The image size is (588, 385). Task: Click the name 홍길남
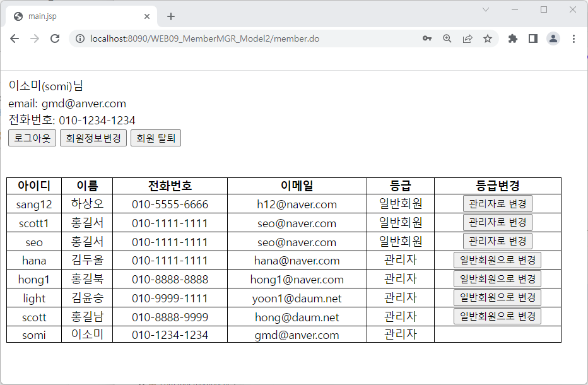click(87, 317)
